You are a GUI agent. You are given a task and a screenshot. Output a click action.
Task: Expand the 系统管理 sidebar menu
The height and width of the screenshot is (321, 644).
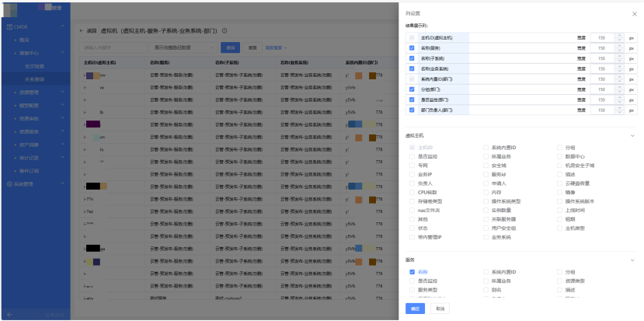[x=63, y=183]
